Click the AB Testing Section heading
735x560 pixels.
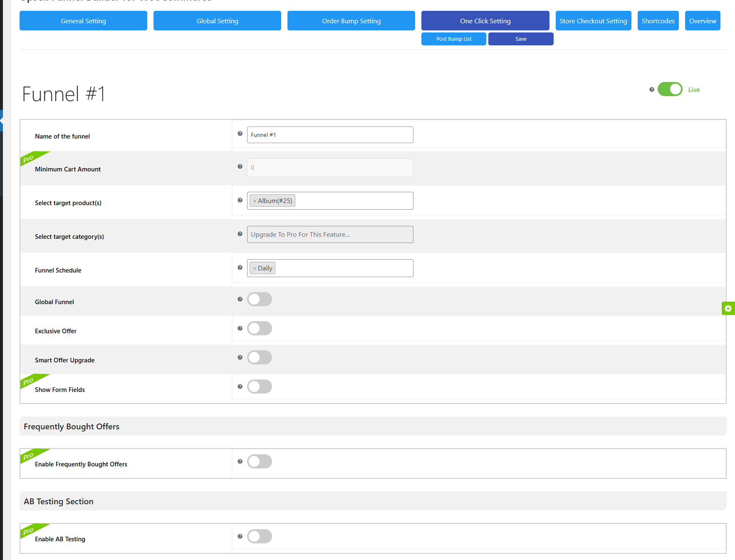tap(59, 501)
